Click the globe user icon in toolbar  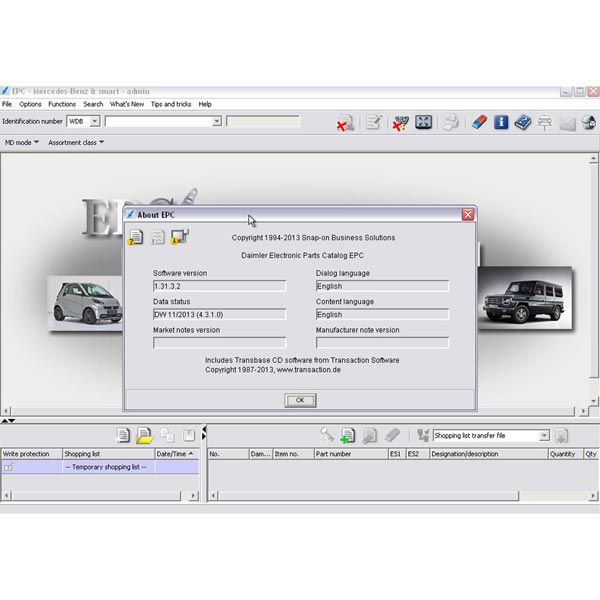[589, 123]
